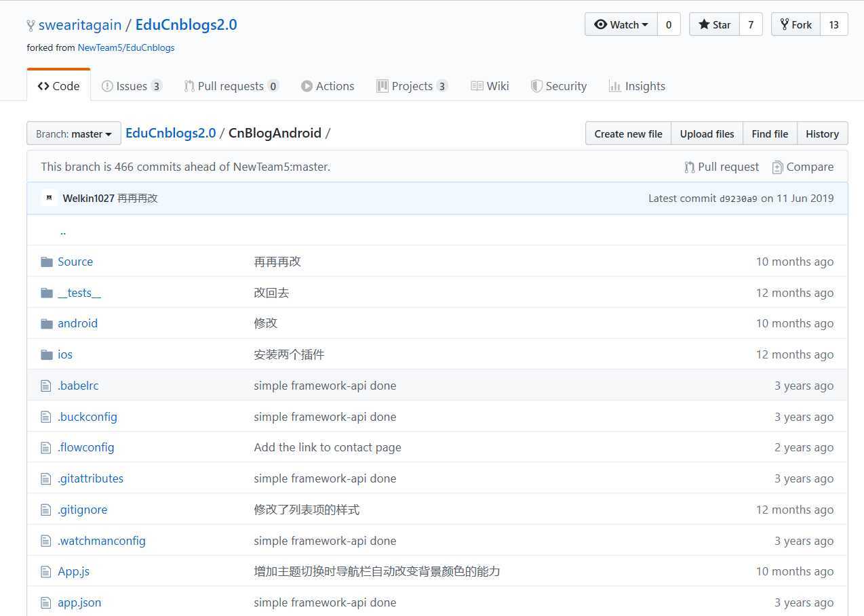This screenshot has height=616, width=864.
Task: Click the folder icon of the Source row
Action: [x=47, y=262]
